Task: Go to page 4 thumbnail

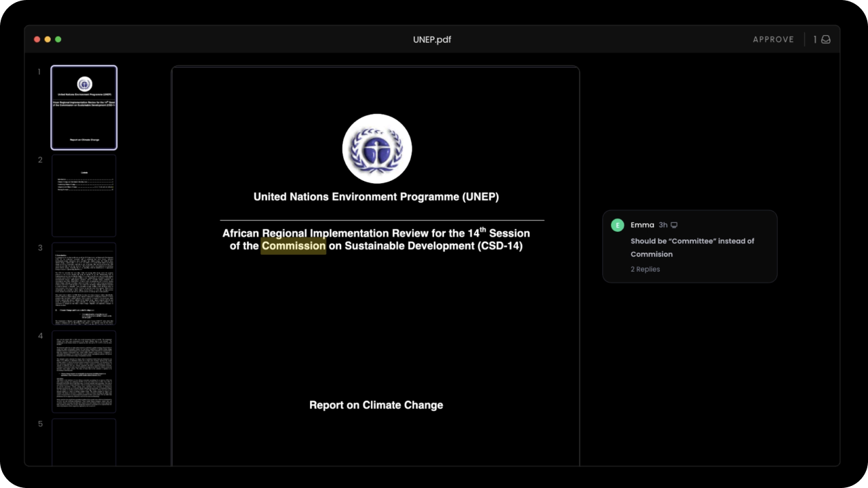Action: pyautogui.click(x=84, y=371)
